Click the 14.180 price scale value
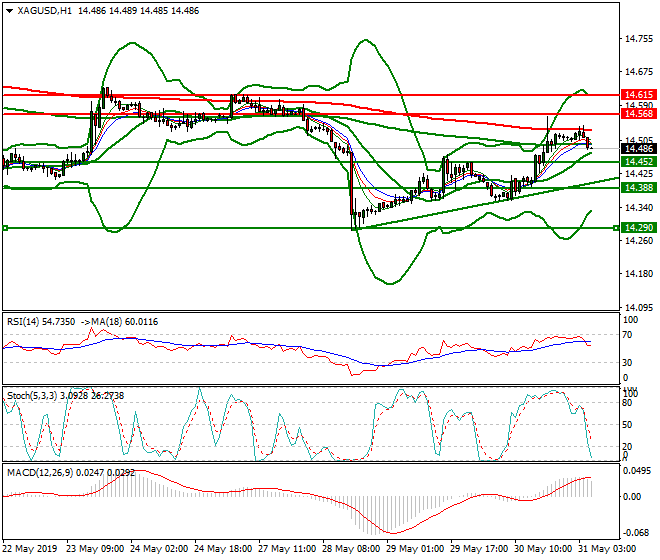Viewport: 660px width, 560px height. coord(639,274)
